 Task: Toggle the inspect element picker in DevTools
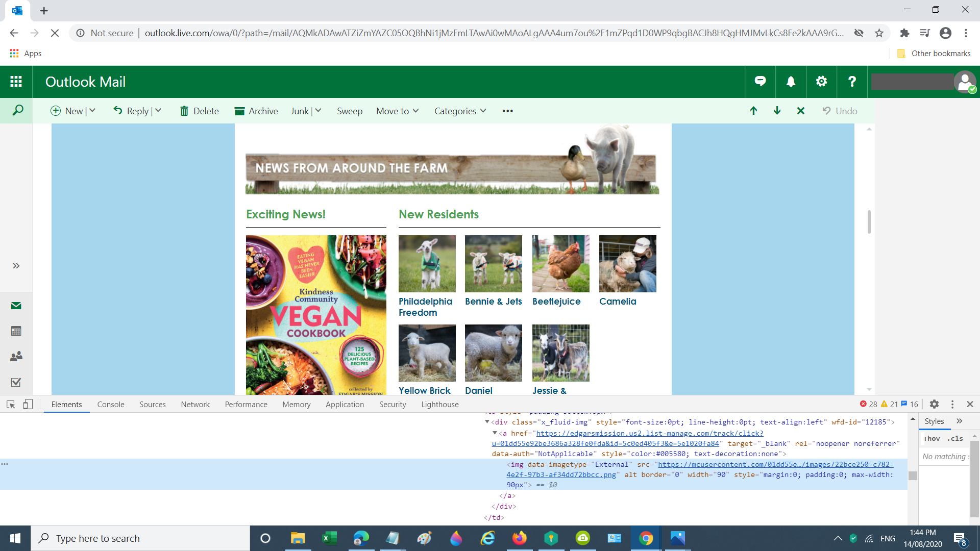click(x=11, y=404)
